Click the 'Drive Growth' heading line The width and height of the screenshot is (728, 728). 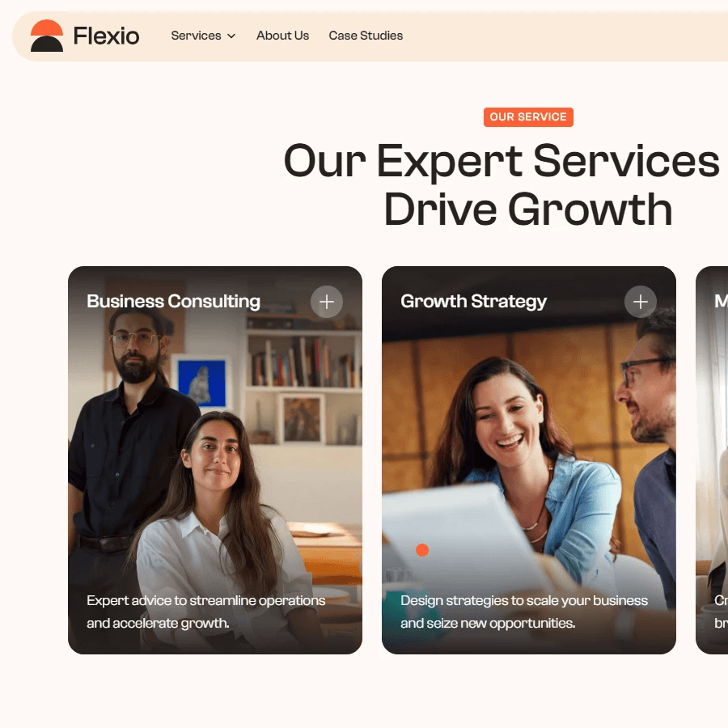coord(528,210)
